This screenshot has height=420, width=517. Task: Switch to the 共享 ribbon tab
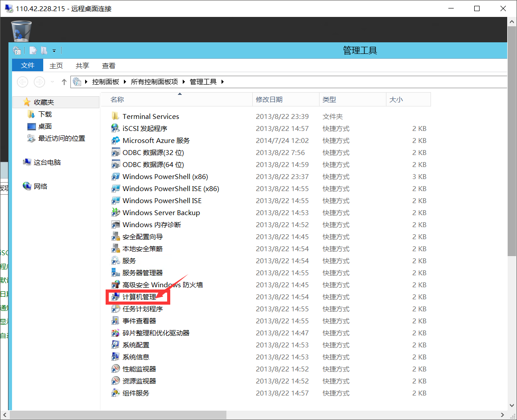[x=82, y=65]
